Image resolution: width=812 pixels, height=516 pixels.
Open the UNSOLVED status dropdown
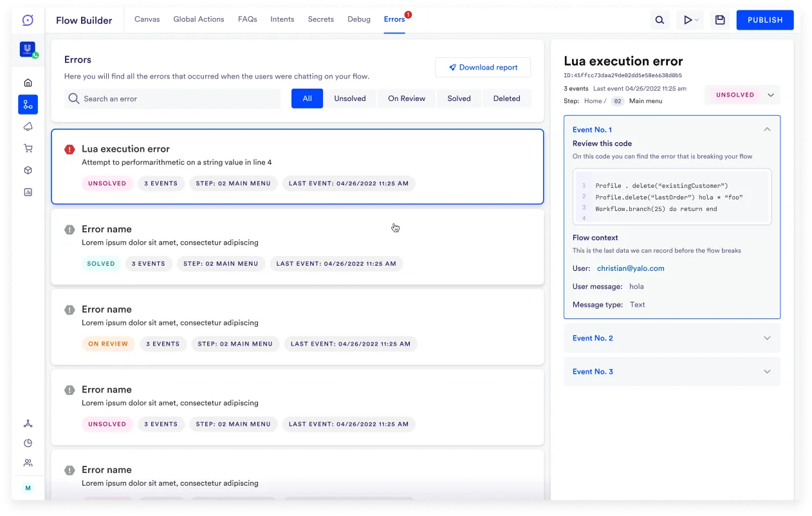coord(743,95)
